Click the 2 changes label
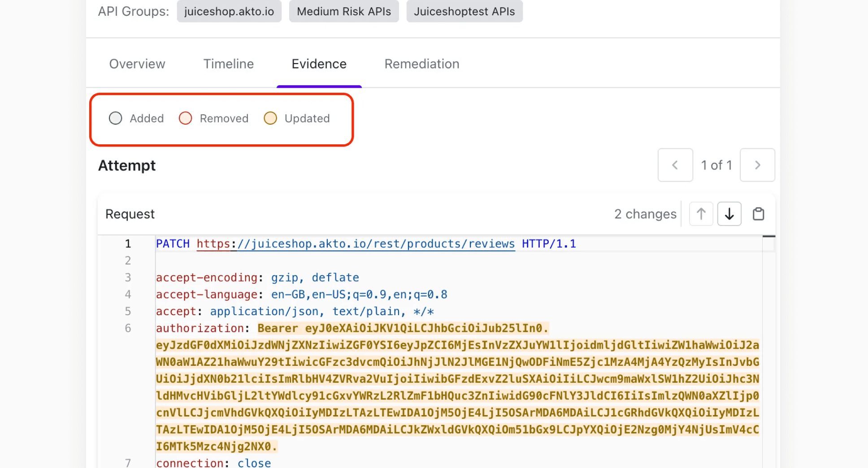 645,214
